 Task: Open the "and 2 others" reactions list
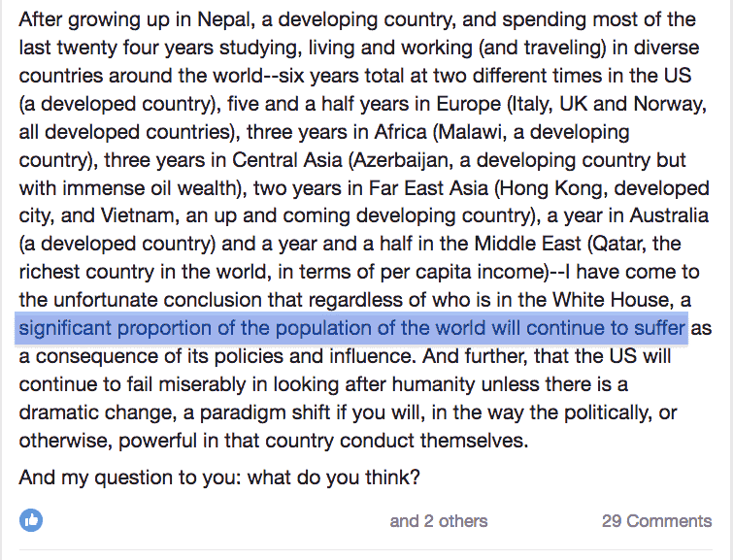(439, 521)
